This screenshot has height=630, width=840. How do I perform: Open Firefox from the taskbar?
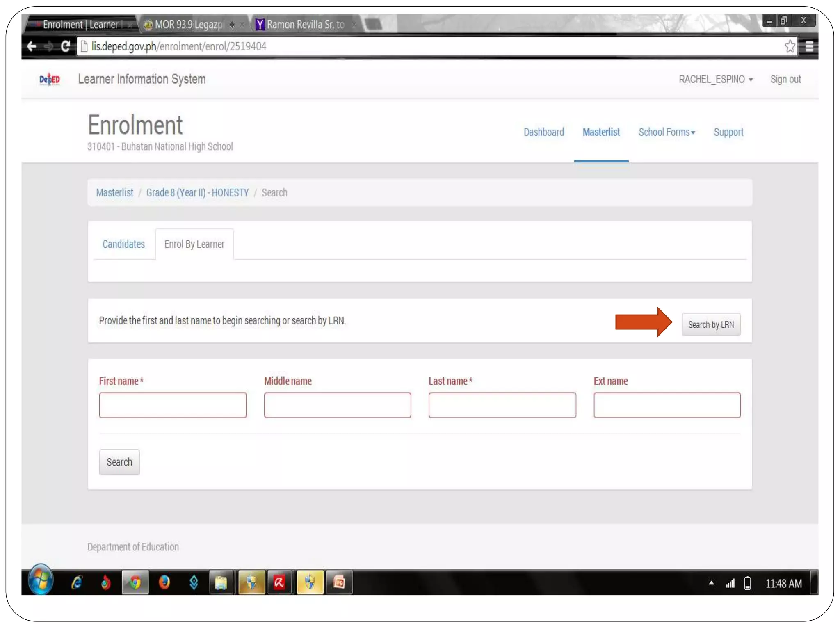pos(164,582)
